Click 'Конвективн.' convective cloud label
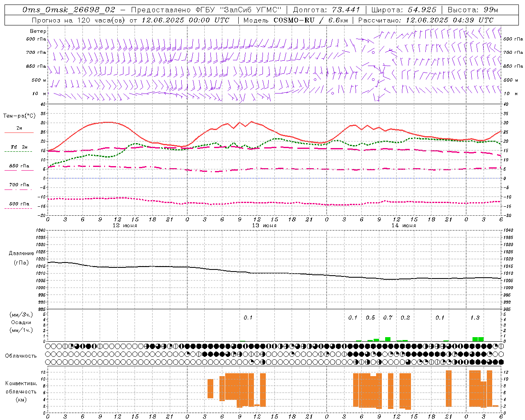Screen dimensions: 525x420 click(21, 383)
